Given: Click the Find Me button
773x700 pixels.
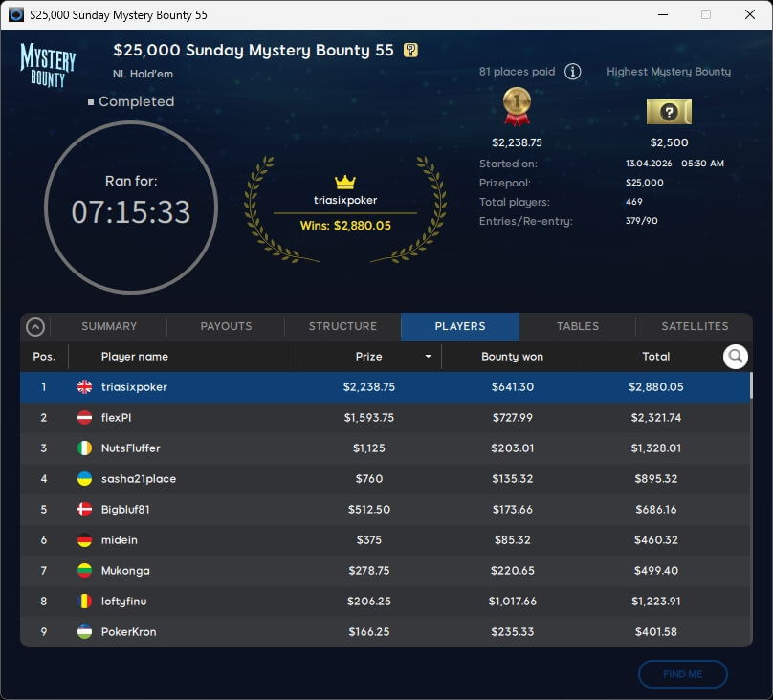Looking at the screenshot, I should (x=682, y=674).
